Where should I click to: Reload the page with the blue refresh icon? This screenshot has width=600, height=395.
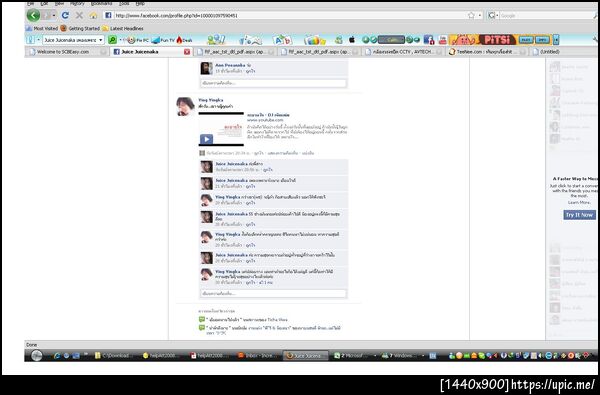click(x=65, y=15)
